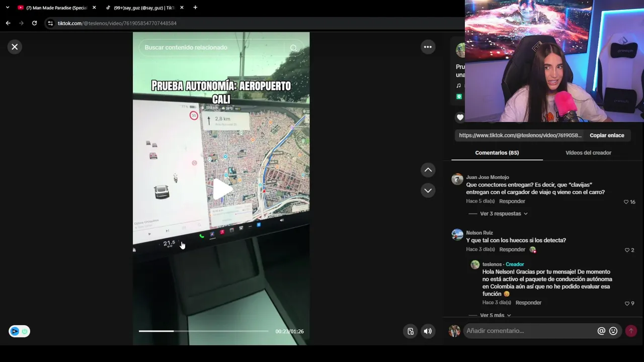Screen dimensions: 644x362
Task: Open the three-dots more options menu
Action: click(428, 47)
